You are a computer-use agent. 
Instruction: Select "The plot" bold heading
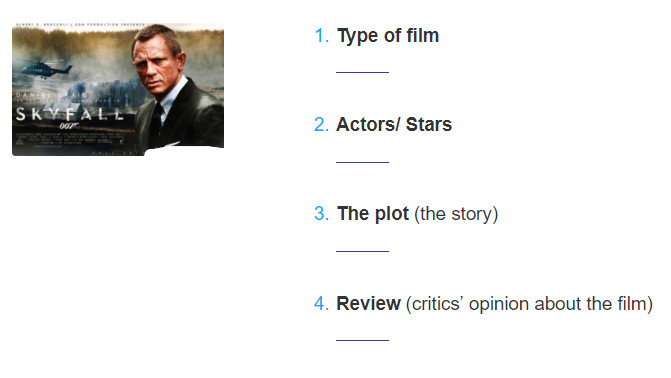(x=373, y=214)
